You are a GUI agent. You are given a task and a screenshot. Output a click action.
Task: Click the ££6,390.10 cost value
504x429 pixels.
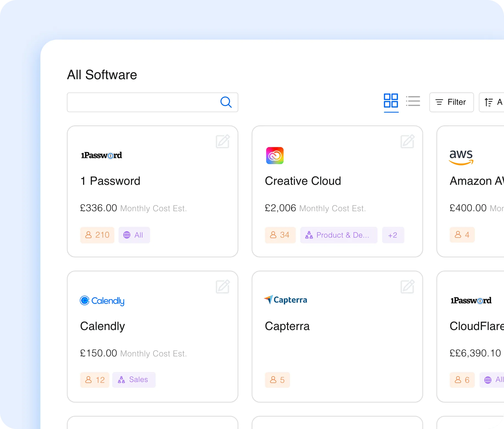[475, 353]
